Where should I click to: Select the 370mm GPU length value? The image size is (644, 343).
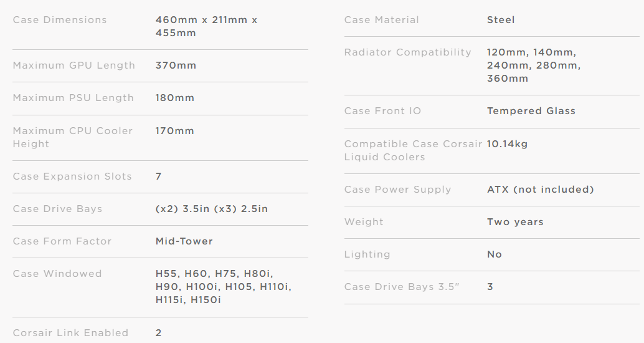tap(176, 65)
